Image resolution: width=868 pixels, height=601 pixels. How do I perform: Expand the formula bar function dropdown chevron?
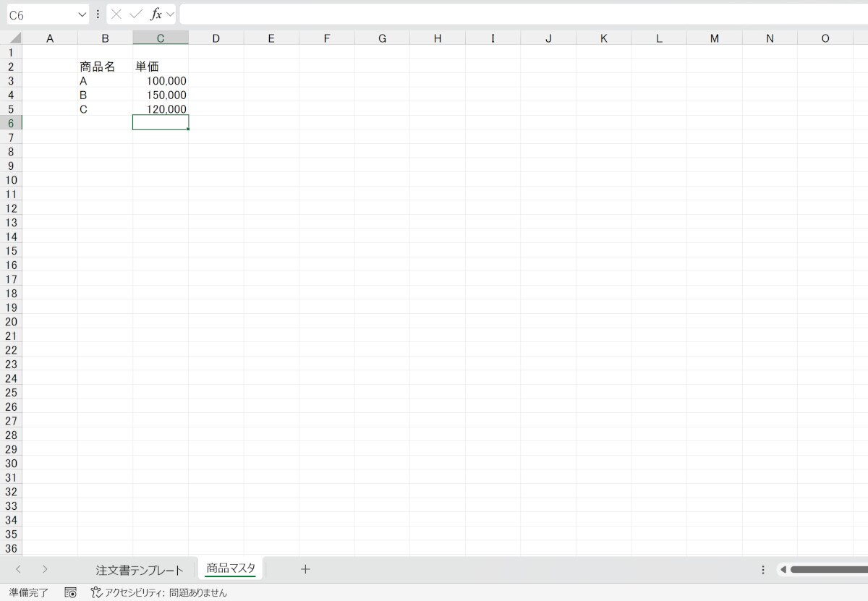pyautogui.click(x=171, y=14)
